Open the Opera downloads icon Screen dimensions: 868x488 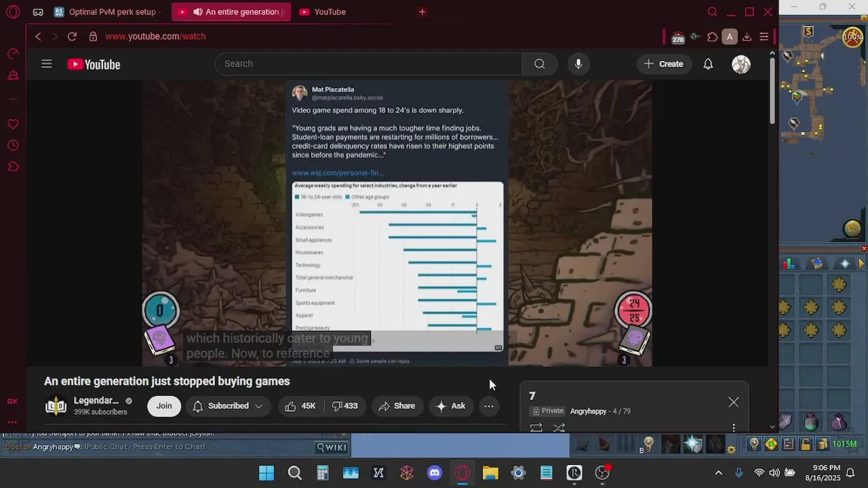point(747,37)
